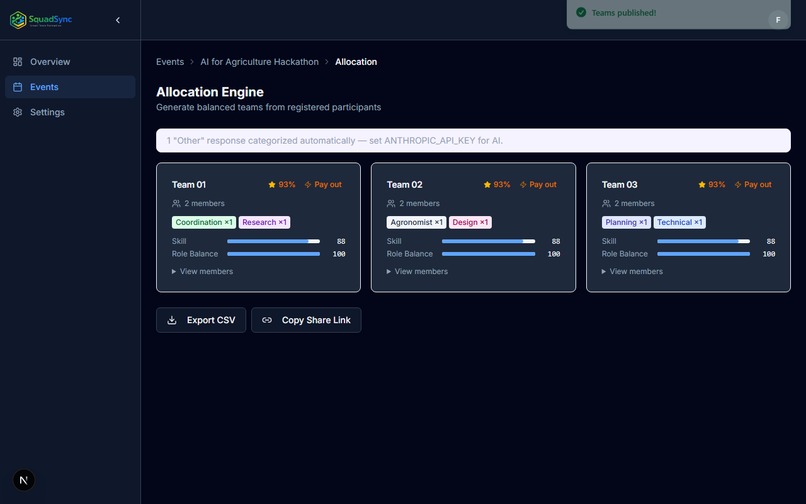Image resolution: width=806 pixels, height=504 pixels.
Task: Expand View members on Team 03
Action: [632, 271]
